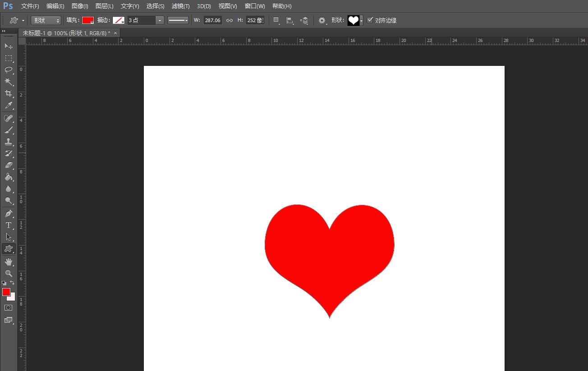The height and width of the screenshot is (371, 588).
Task: Select the Pen tool
Action: (8, 213)
